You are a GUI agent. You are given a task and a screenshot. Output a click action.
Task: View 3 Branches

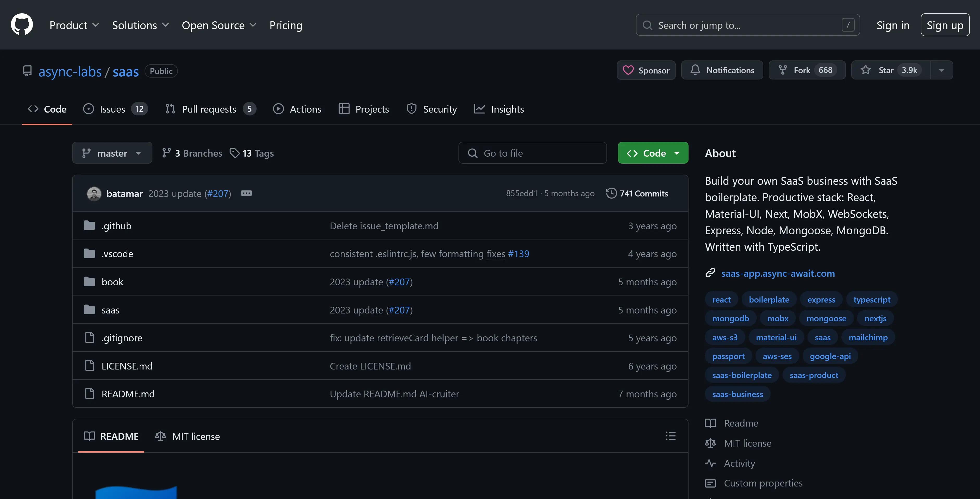(192, 153)
